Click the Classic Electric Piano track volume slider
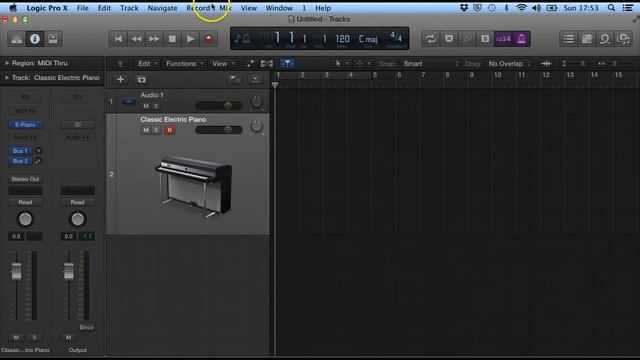The width and height of the screenshot is (640, 360). pos(219,130)
